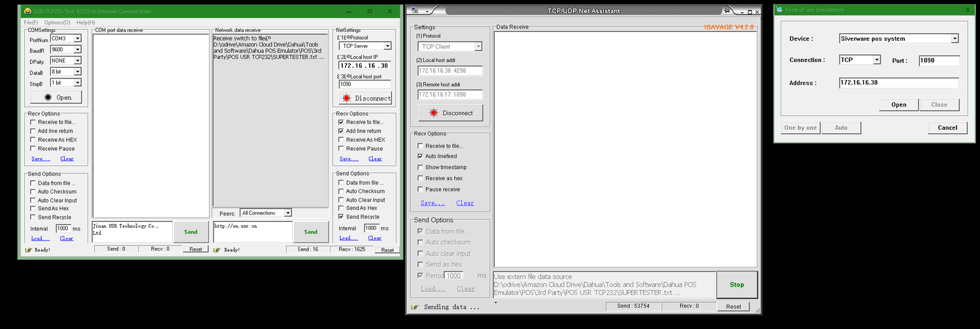Click One by one button in Point of Sale
980x329 pixels.
pyautogui.click(x=800, y=128)
